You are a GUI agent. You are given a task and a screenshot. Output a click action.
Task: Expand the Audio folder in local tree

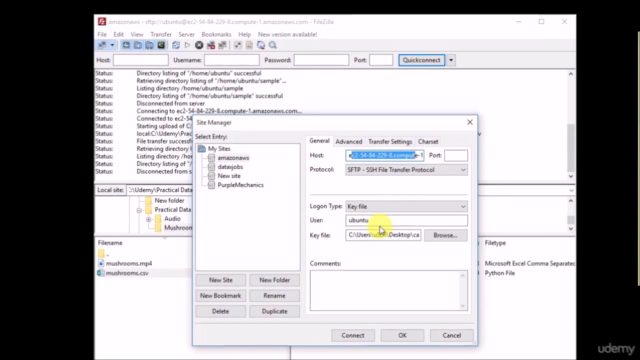pos(149,219)
